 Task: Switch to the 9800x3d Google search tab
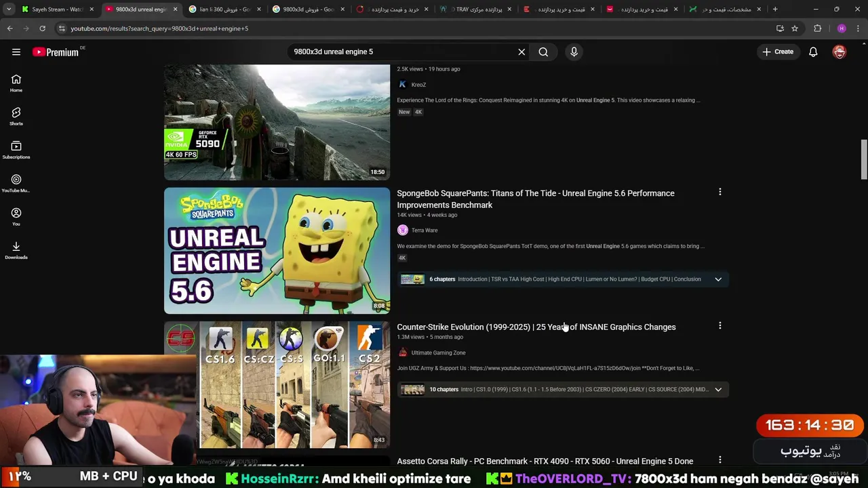point(309,9)
